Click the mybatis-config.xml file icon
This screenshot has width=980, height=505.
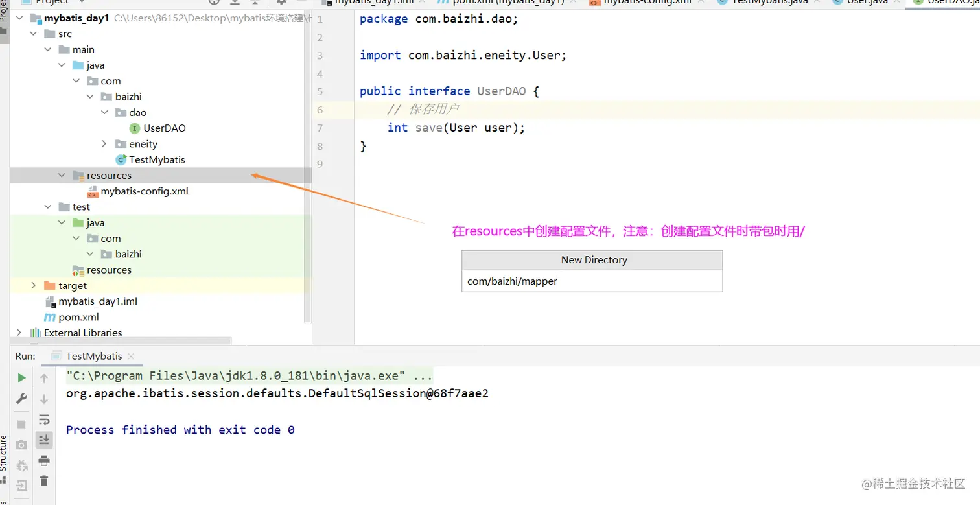point(93,191)
